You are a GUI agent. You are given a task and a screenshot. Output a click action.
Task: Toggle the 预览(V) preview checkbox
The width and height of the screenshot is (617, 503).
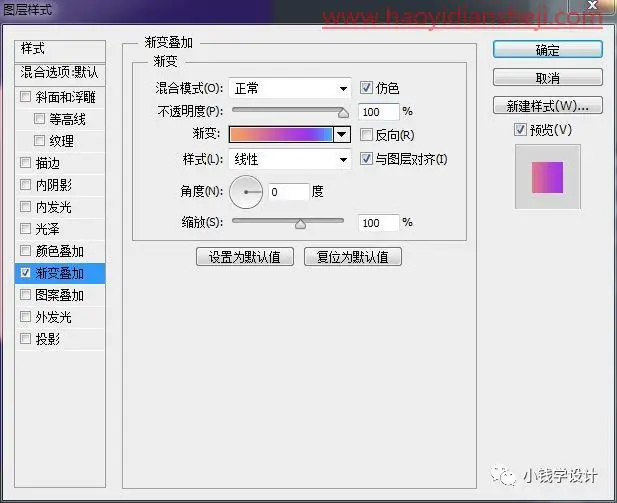pos(520,129)
